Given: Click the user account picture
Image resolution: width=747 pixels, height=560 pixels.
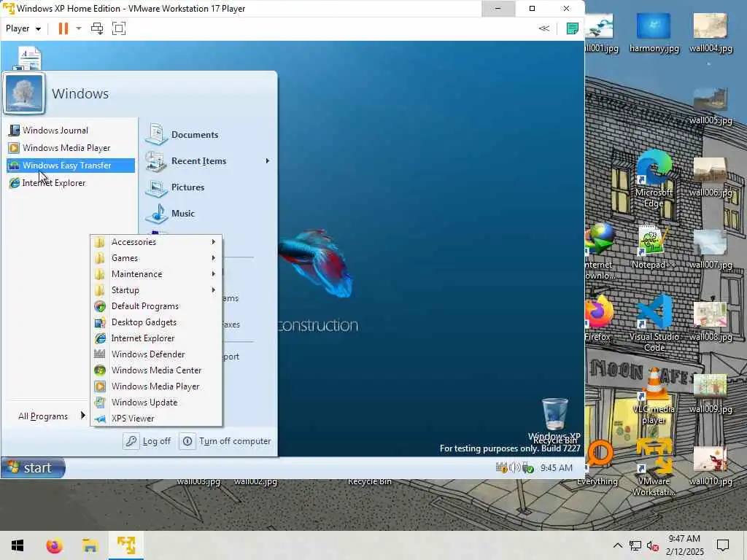Looking at the screenshot, I should 24,94.
